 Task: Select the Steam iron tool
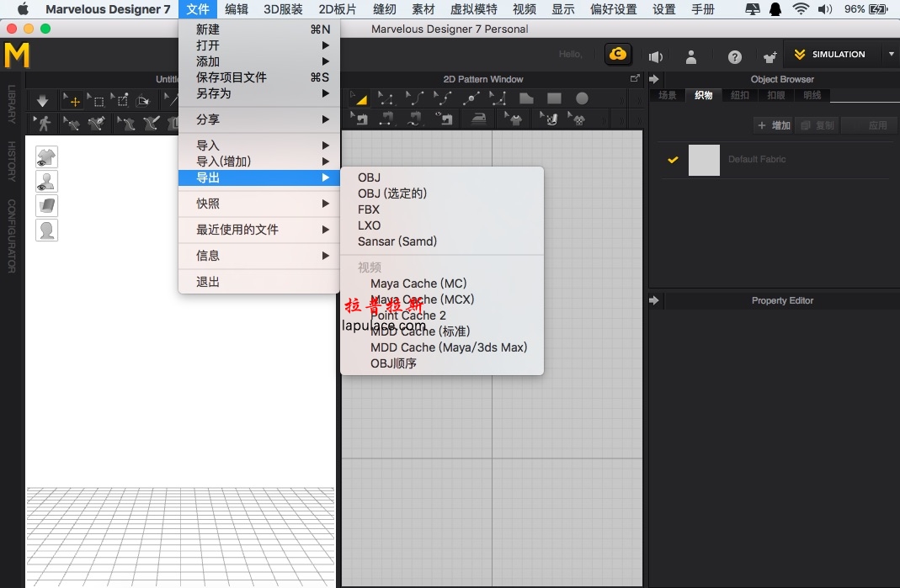pos(478,119)
